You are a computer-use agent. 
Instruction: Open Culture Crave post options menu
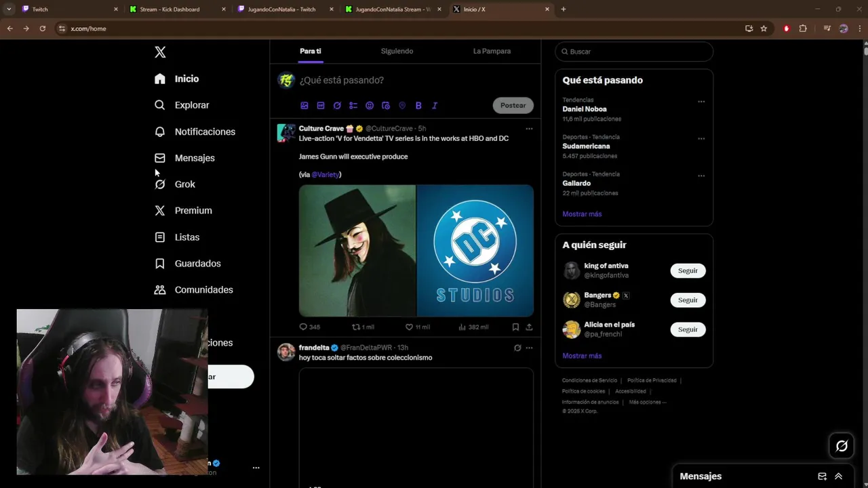[x=529, y=129]
